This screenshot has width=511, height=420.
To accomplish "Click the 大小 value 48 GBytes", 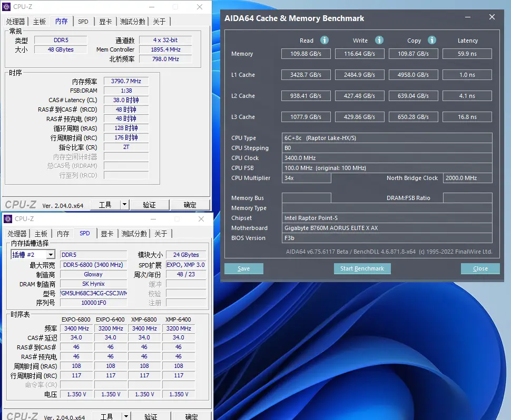I will 61,49.
